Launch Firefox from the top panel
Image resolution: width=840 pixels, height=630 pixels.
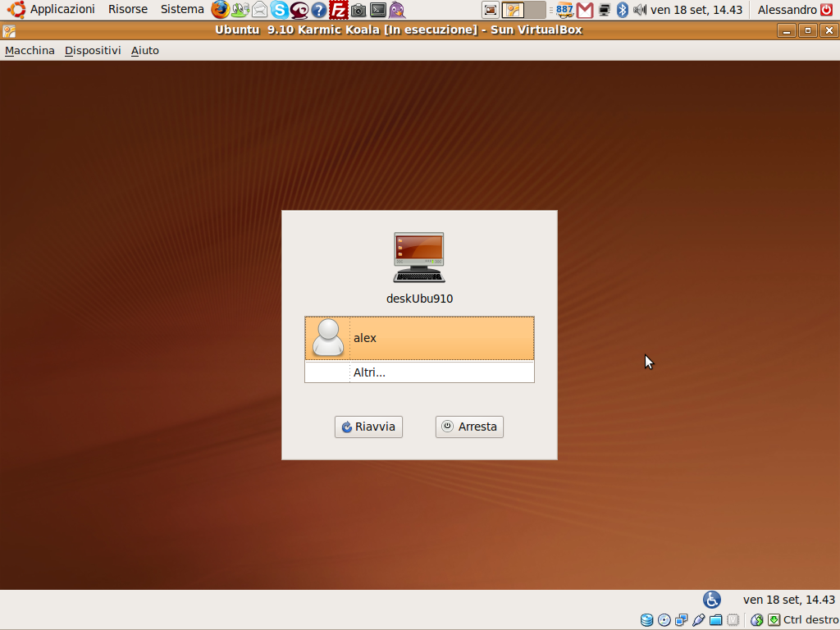click(220, 10)
